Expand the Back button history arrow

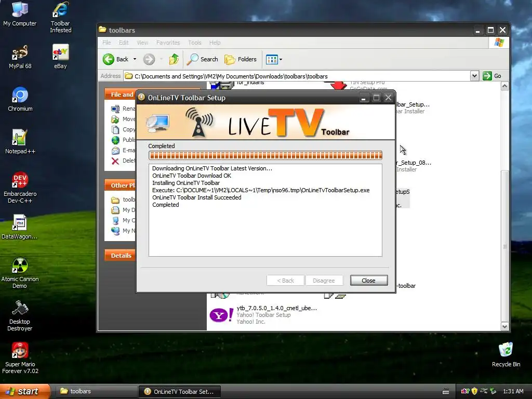(x=135, y=59)
